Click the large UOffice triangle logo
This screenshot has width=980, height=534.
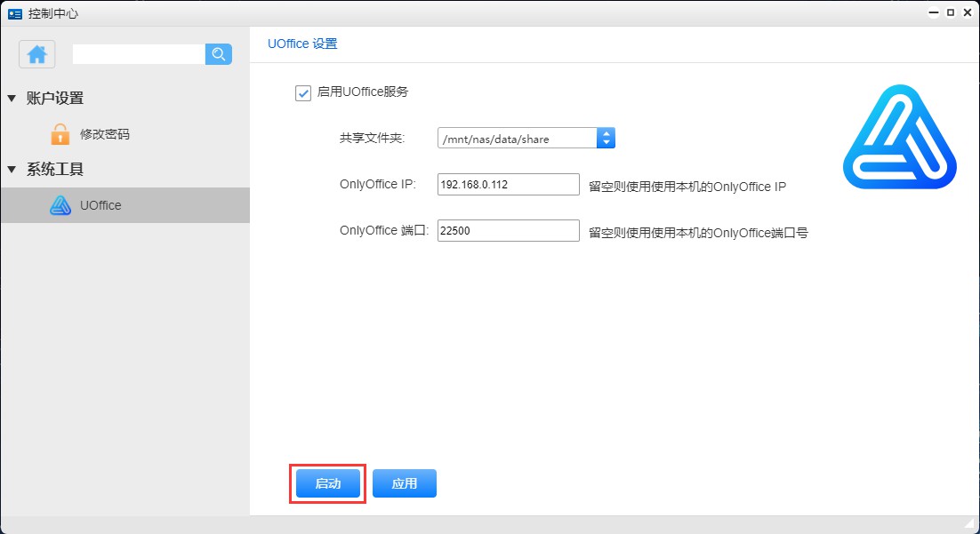point(898,139)
